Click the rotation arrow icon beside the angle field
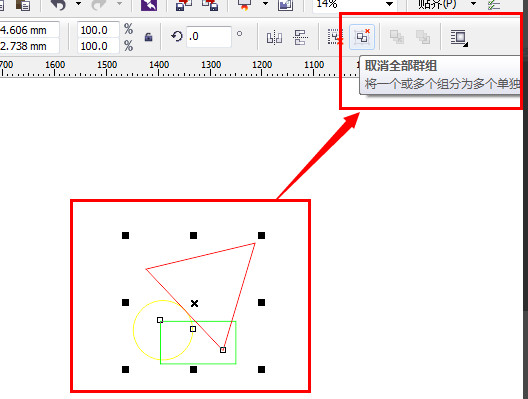The image size is (528, 399). click(177, 36)
